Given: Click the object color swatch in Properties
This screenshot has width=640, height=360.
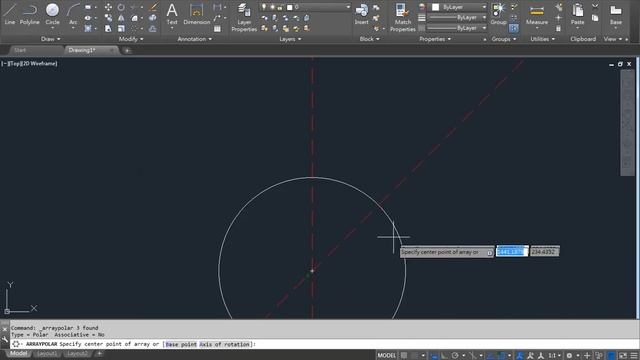Looking at the screenshot, I should 436,7.
